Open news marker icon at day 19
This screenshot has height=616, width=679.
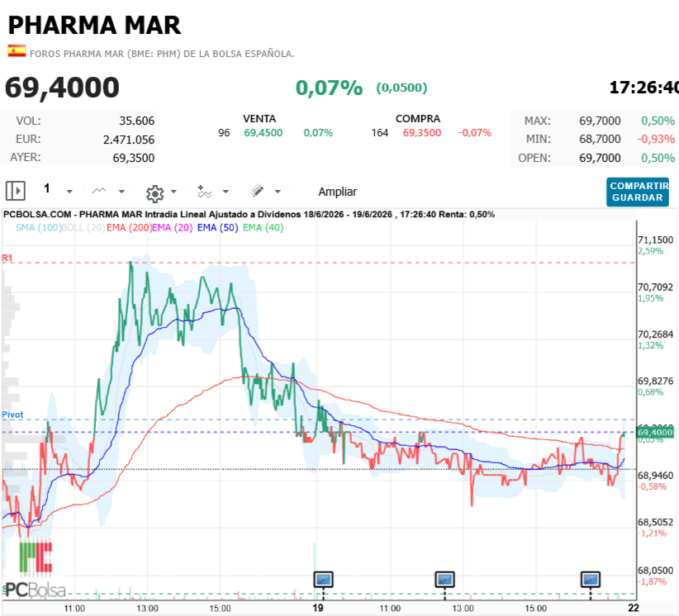(x=324, y=579)
